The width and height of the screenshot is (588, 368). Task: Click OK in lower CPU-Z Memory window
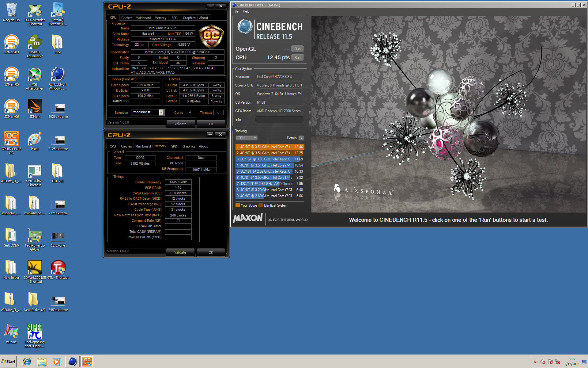pyautogui.click(x=211, y=252)
